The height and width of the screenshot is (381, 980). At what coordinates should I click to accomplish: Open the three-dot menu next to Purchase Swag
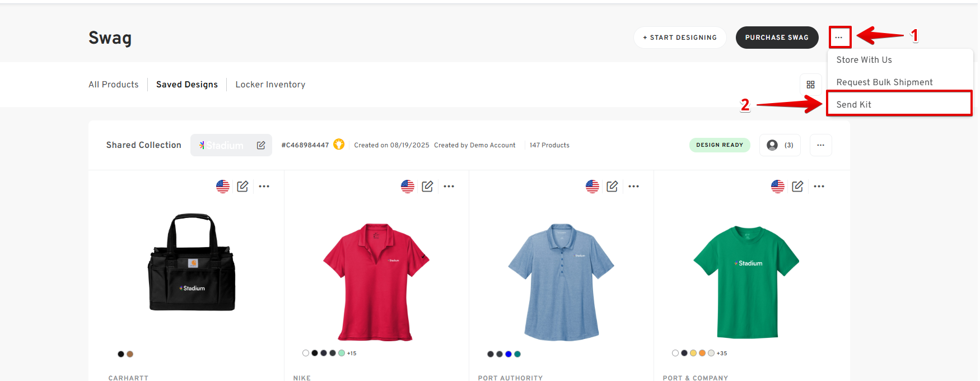pos(838,38)
